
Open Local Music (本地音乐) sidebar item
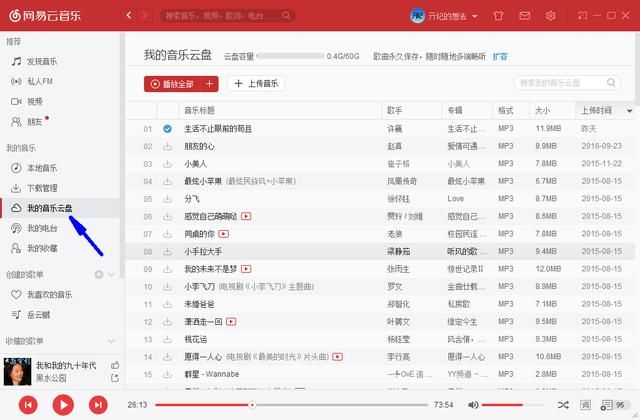pos(34,168)
